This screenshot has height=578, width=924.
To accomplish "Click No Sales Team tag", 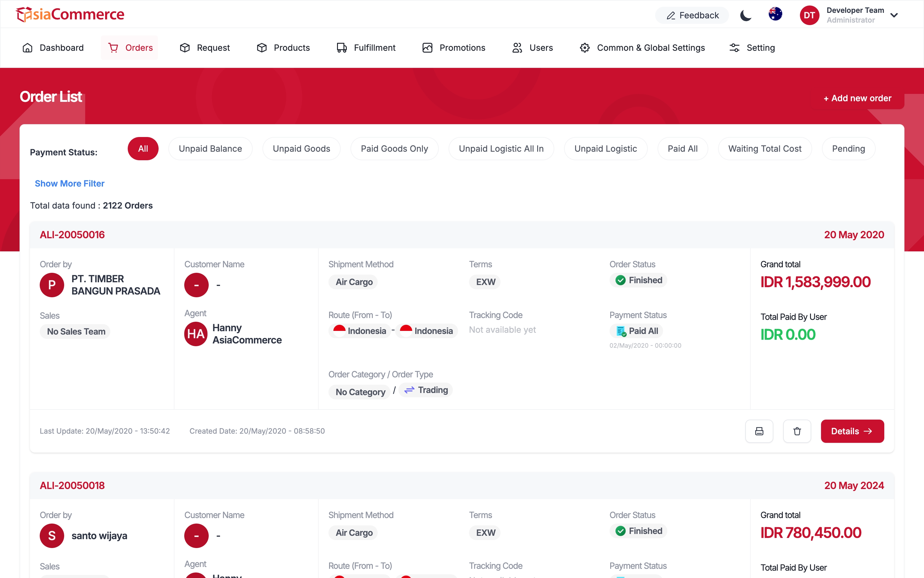I will pos(75,332).
